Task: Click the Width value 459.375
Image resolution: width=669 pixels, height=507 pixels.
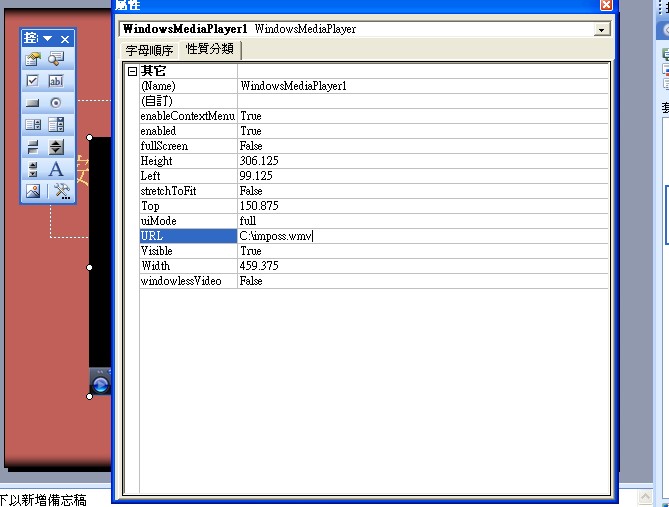Action: 259,266
